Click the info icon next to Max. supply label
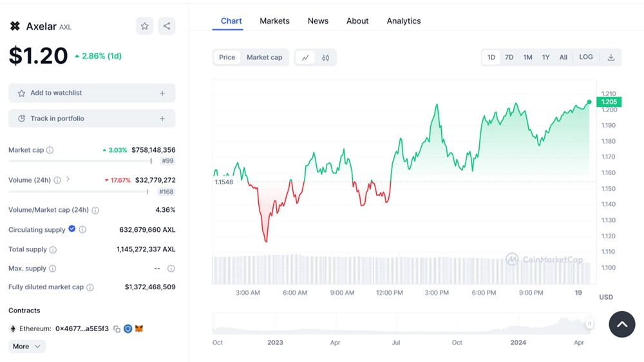 click(53, 269)
